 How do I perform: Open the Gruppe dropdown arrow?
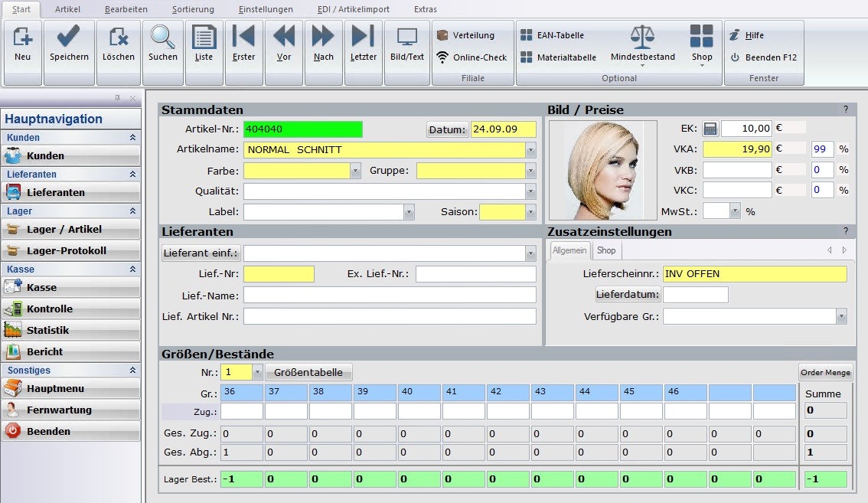[x=531, y=171]
